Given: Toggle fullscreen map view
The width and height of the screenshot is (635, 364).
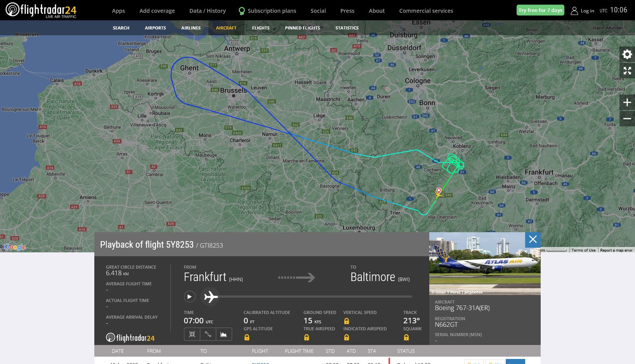Looking at the screenshot, I should pos(627,71).
